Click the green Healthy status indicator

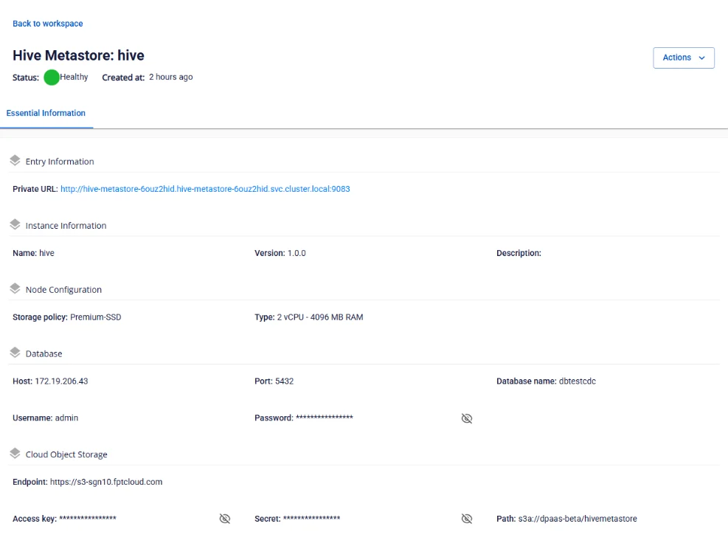(x=52, y=77)
